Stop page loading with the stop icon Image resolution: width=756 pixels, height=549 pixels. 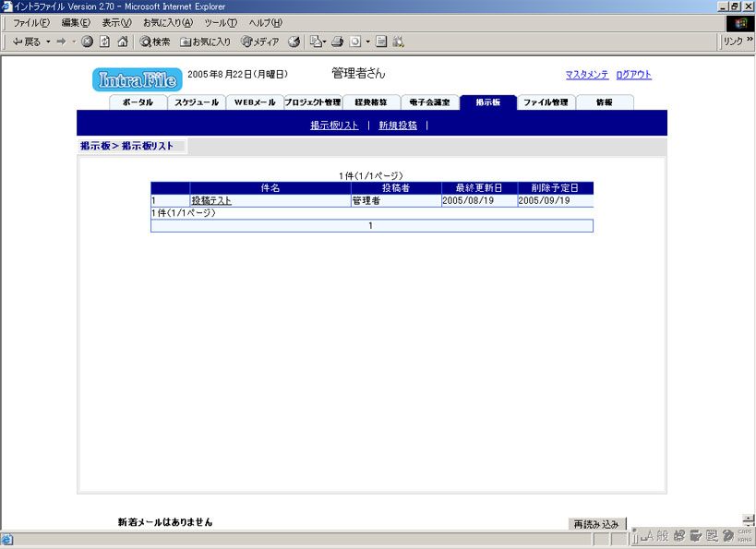(87, 42)
